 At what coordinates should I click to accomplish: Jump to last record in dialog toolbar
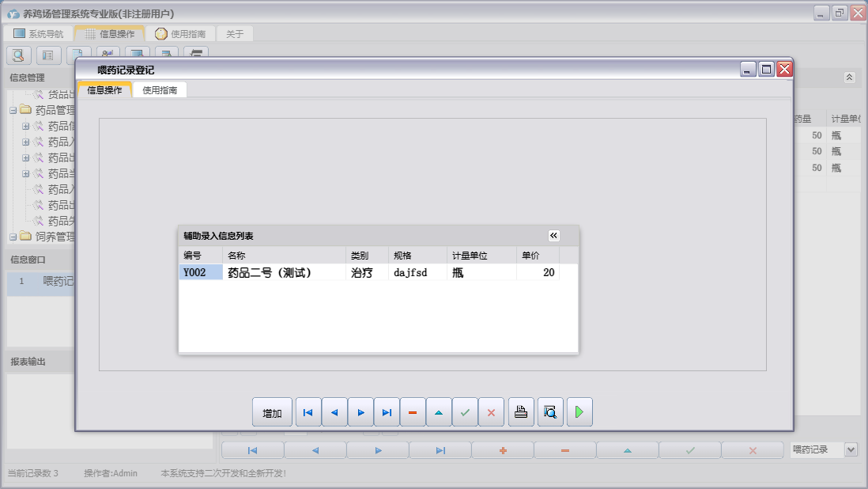coord(387,412)
